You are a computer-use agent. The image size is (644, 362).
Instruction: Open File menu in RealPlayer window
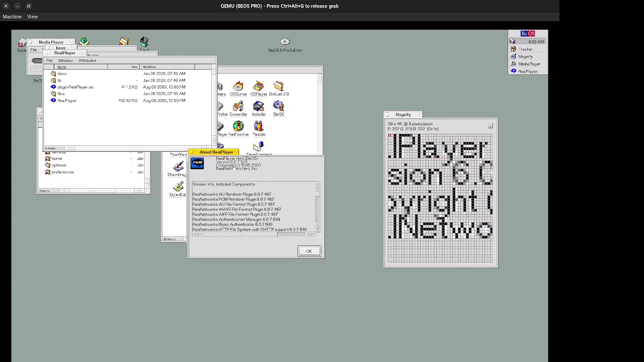49,61
